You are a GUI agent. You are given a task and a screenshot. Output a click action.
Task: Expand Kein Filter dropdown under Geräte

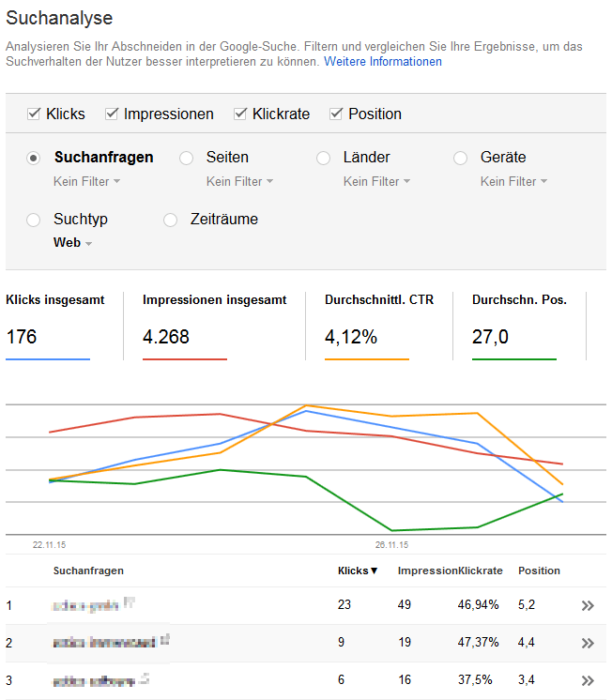513,182
